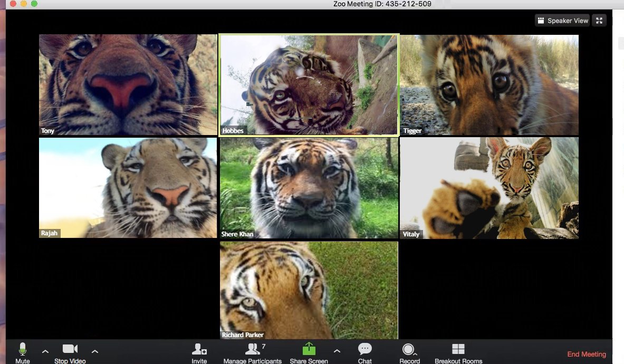Select Tony's video tile

coord(128,85)
